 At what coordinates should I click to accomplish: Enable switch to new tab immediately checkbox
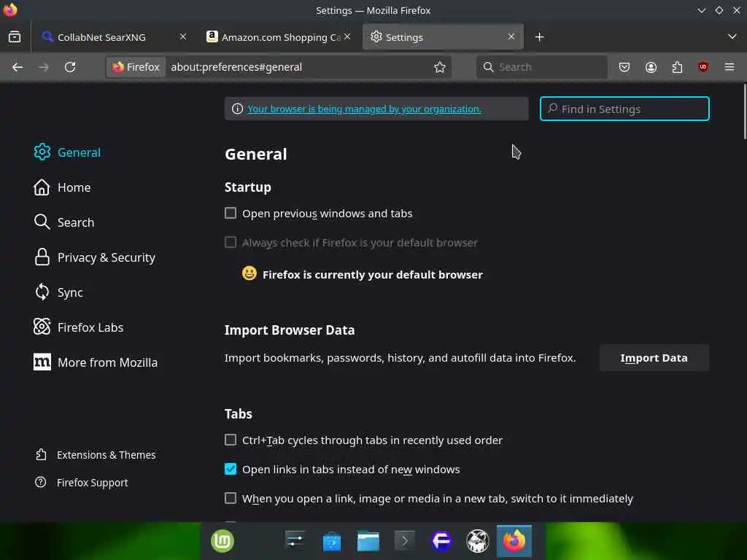[231, 498]
